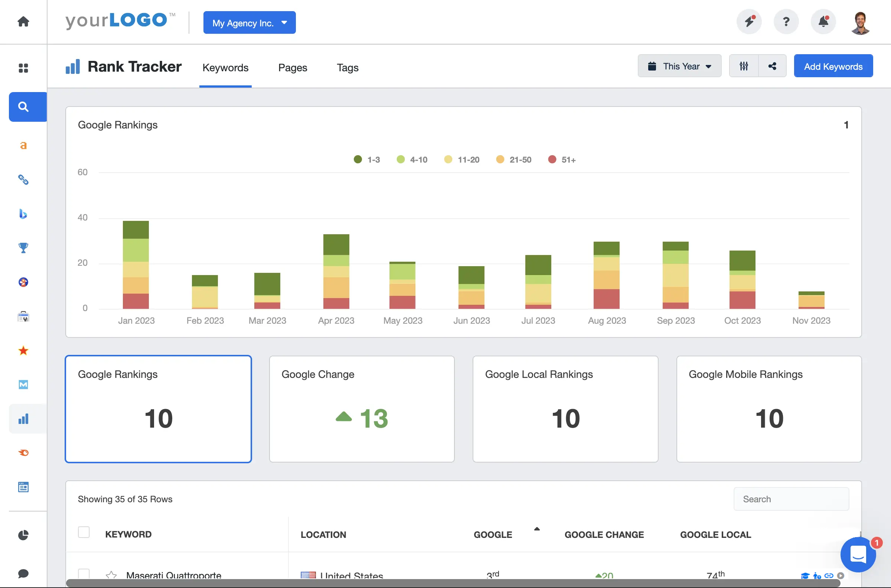Open the My Agency Inc. dropdown

[x=249, y=23]
